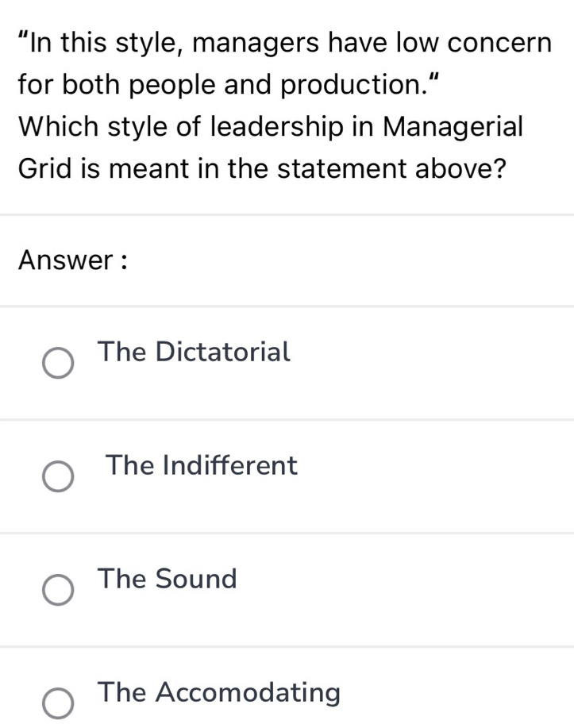This screenshot has height=728, width=574.
Task: Click the word 'Dictatorial' in first option
Action: [223, 351]
